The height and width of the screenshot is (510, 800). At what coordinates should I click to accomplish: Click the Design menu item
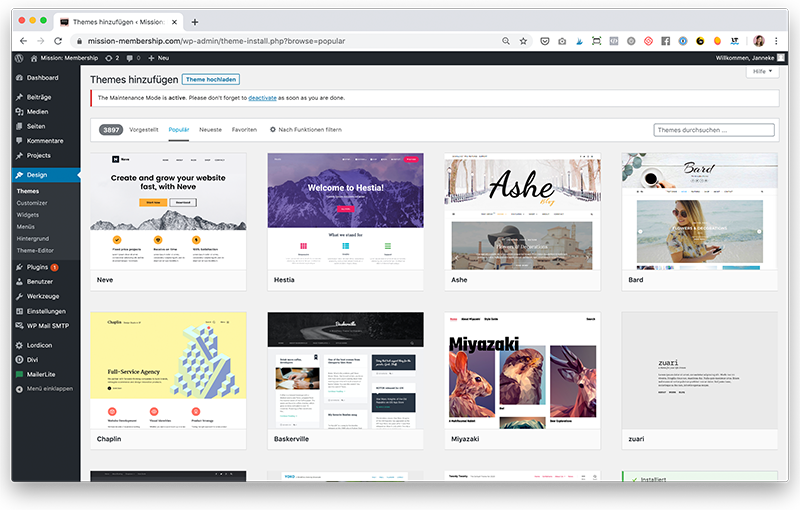click(x=46, y=175)
